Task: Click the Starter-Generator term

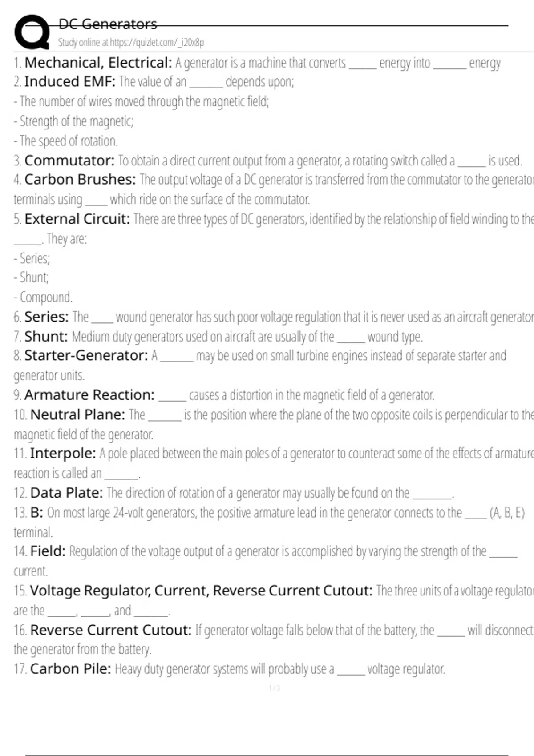Action: tap(86, 356)
